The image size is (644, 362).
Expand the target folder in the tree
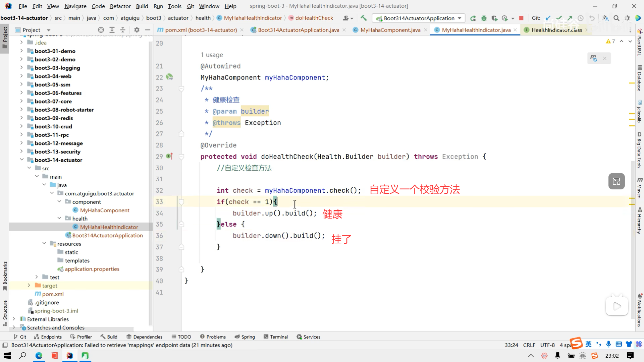(29, 286)
